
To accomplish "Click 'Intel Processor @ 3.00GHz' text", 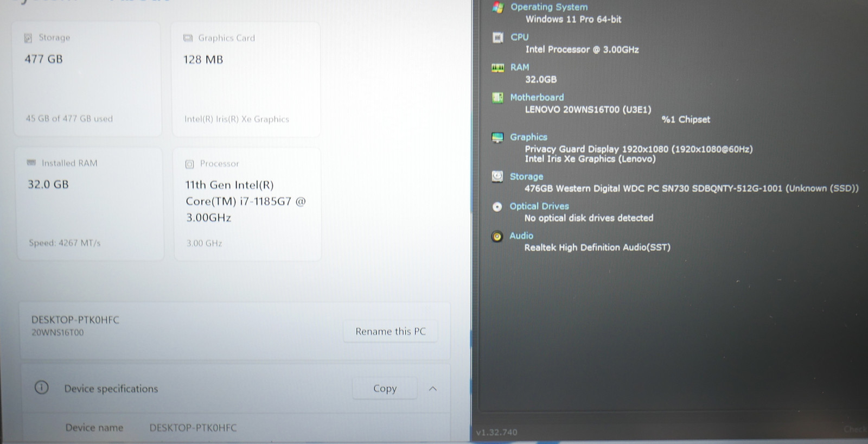I will coord(582,49).
